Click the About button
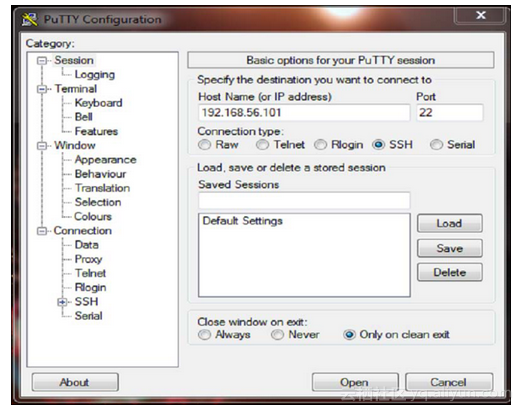This screenshot has height=413, width=523. coord(75,382)
